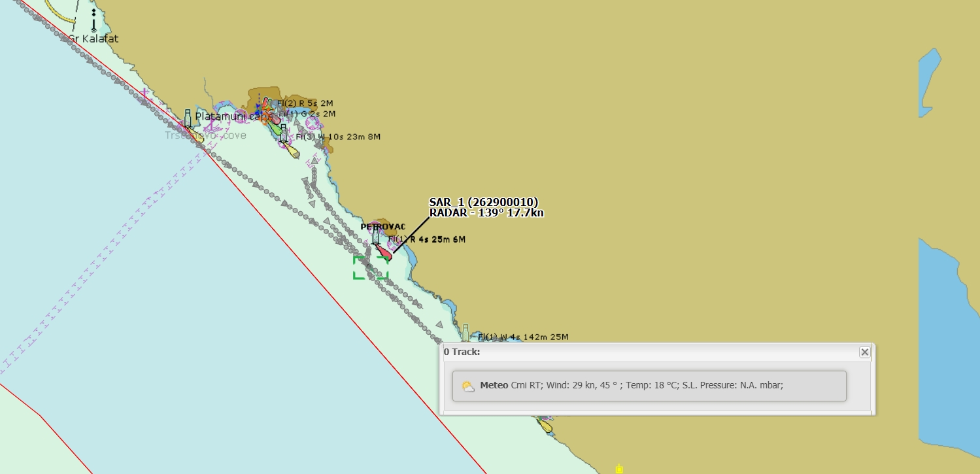The width and height of the screenshot is (980, 474).
Task: Click the small yellow square marker on land
Action: click(619, 469)
